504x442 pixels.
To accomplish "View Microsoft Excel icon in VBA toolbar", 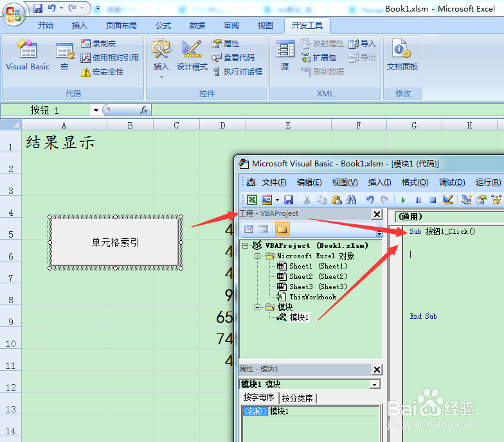I will click(252, 200).
